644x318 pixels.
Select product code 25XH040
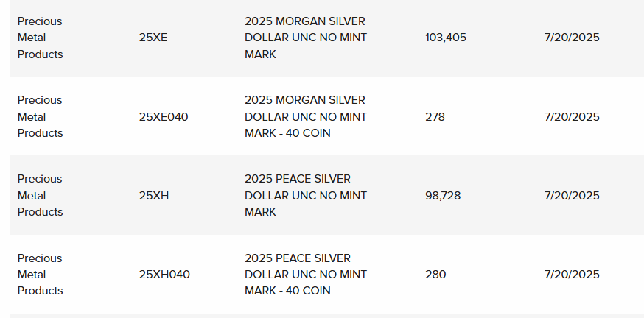164,275
